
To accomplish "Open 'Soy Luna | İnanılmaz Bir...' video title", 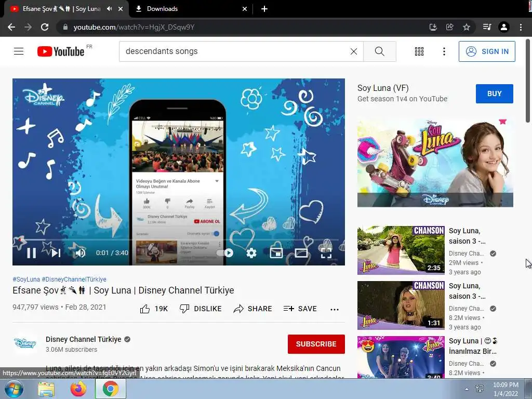I will click(473, 346).
